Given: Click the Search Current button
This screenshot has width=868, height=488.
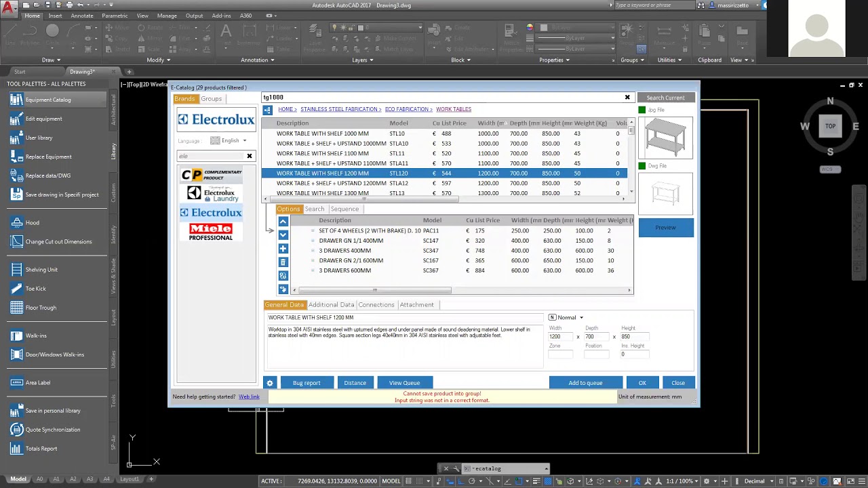Looking at the screenshot, I should (x=665, y=98).
